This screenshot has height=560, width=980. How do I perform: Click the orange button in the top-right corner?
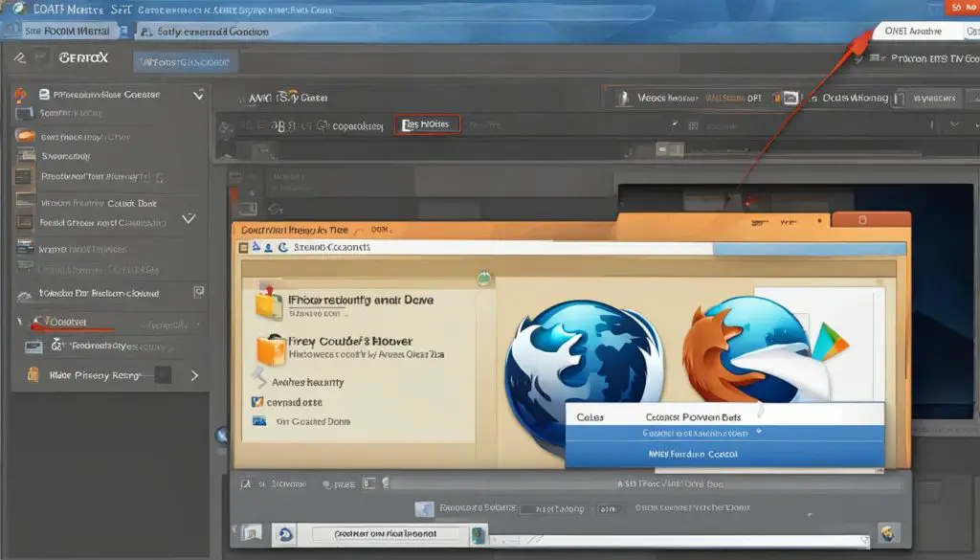[x=963, y=7]
